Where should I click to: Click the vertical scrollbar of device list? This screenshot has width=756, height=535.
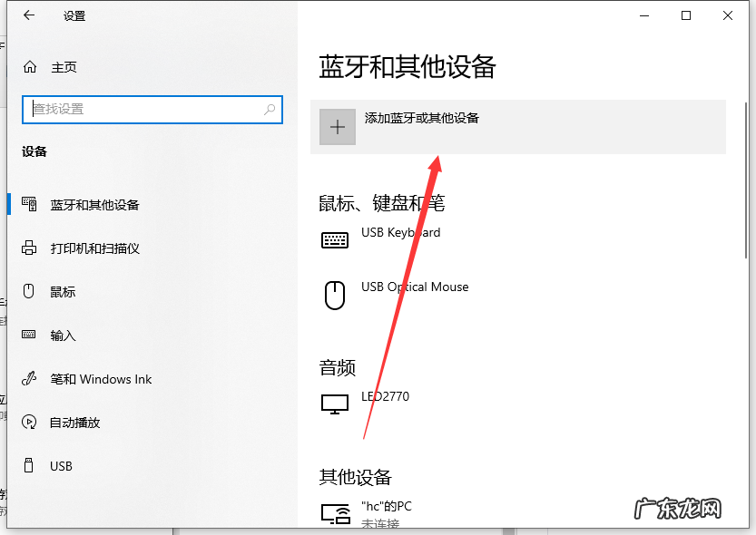(x=746, y=180)
